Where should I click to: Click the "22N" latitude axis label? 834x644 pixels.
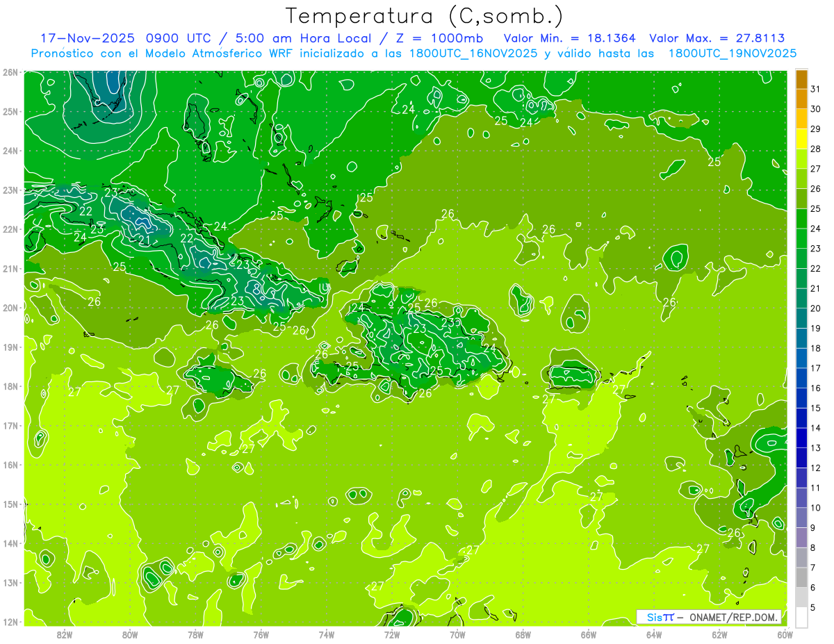click(x=10, y=229)
